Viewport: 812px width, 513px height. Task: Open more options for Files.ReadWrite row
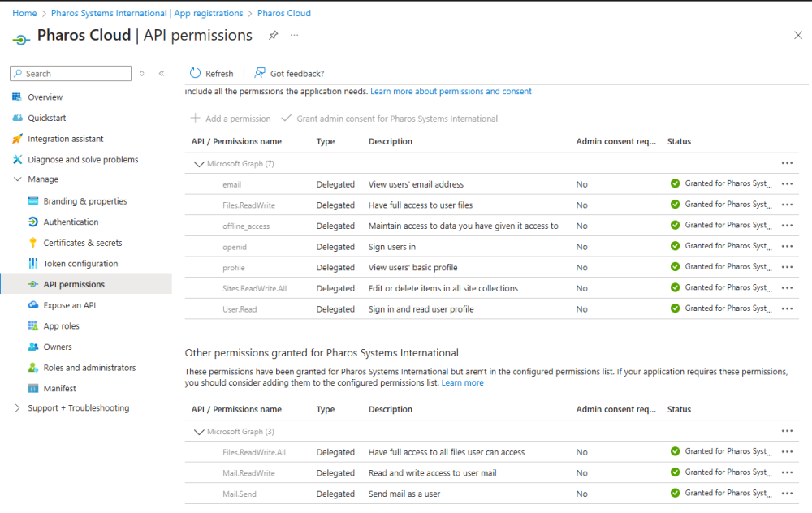pos(786,205)
